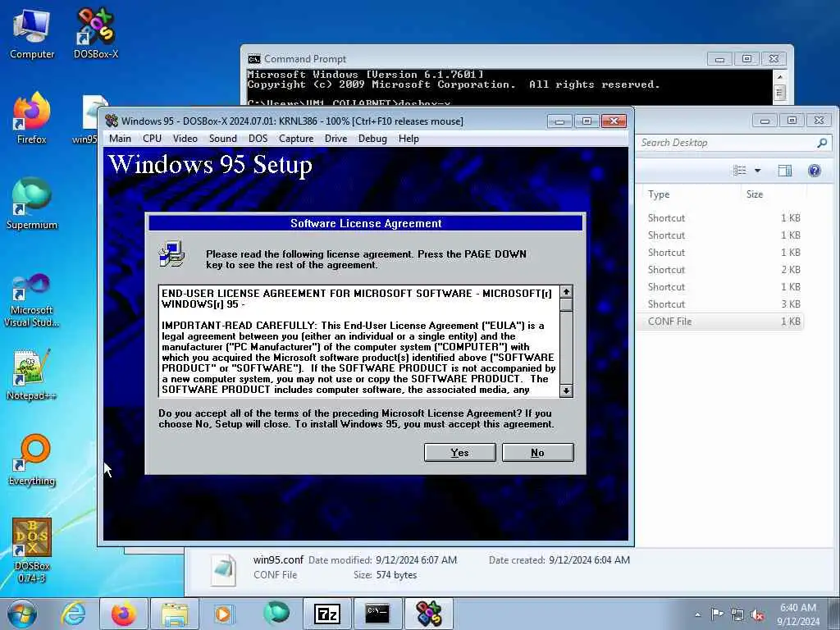Screen dimensions: 840x630
Task: Click the network tray icon
Action: point(737,614)
